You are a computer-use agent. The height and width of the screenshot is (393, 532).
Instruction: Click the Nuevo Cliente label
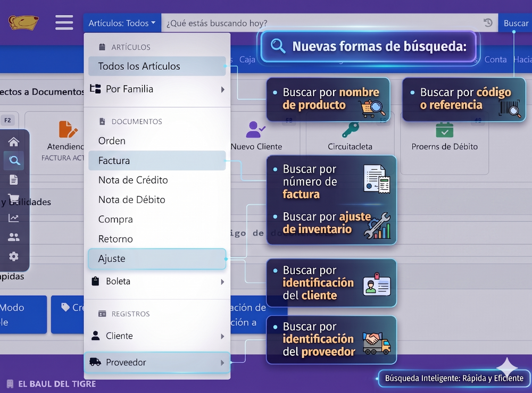256,146
